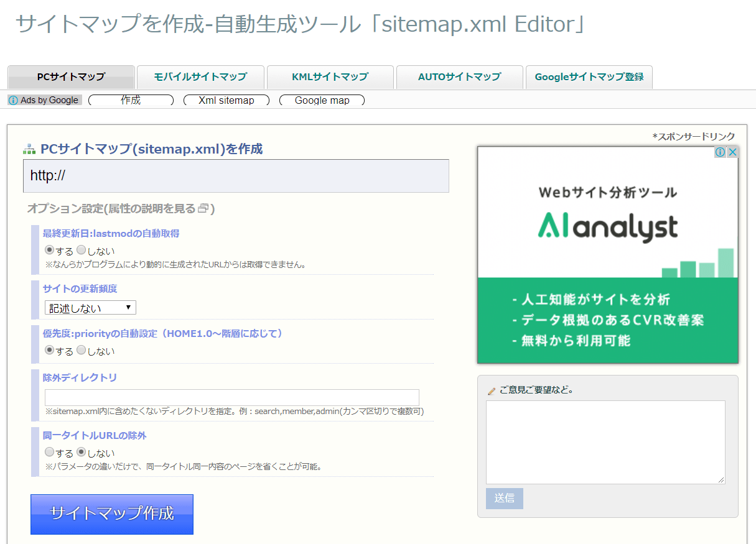Switch to the Googleサイトマップ登録 tab
This screenshot has height=544, width=756.
(x=589, y=77)
